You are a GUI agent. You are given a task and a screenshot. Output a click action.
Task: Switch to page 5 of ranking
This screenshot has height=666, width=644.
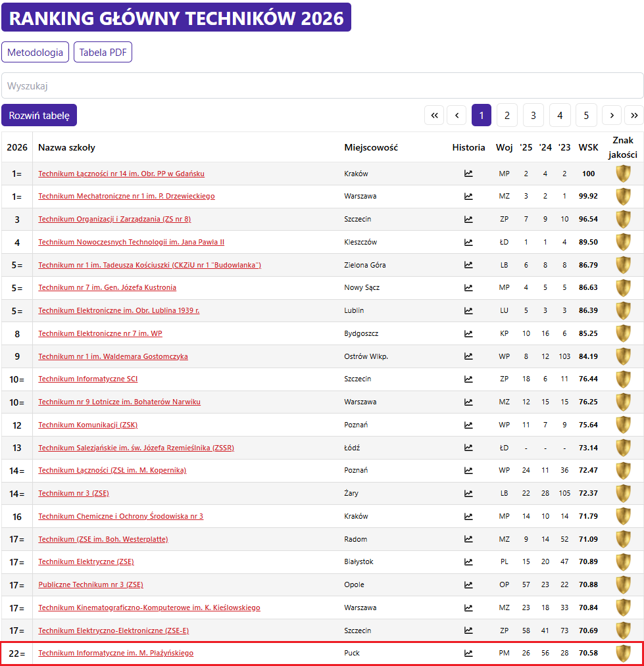point(586,115)
